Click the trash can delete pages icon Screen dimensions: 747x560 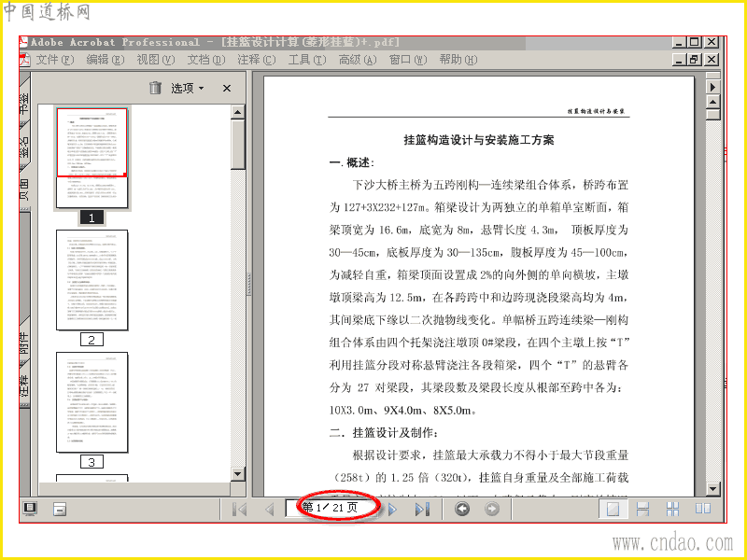coord(155,88)
